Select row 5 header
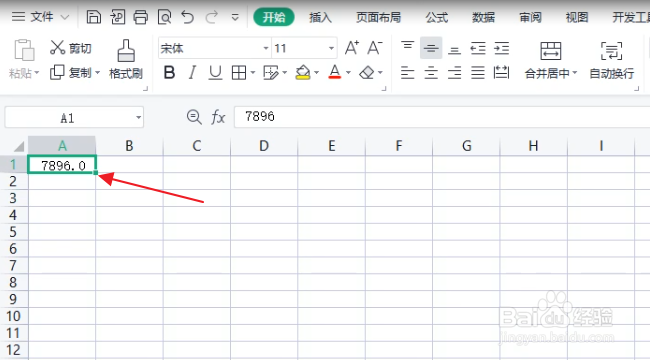This screenshot has width=650, height=360. [13, 232]
